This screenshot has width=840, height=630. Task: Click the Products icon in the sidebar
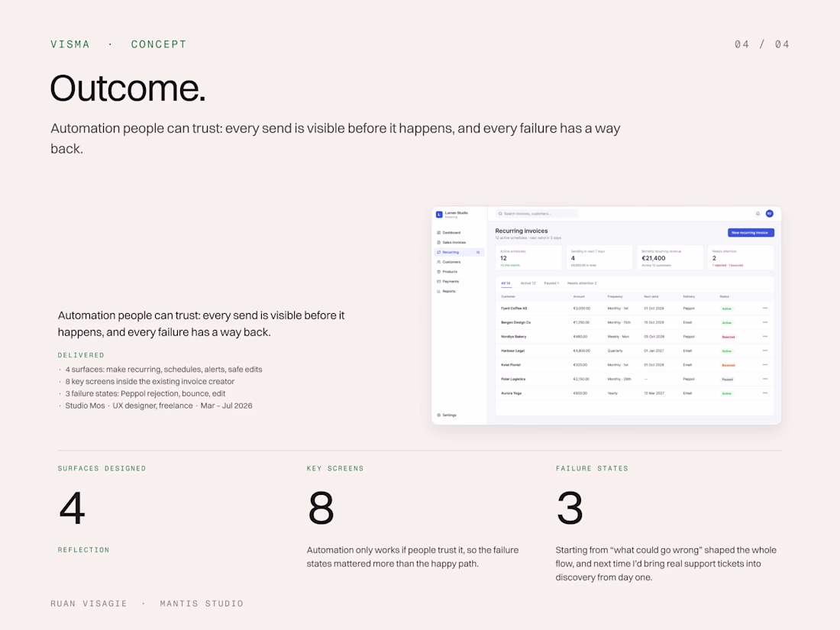pyautogui.click(x=439, y=272)
